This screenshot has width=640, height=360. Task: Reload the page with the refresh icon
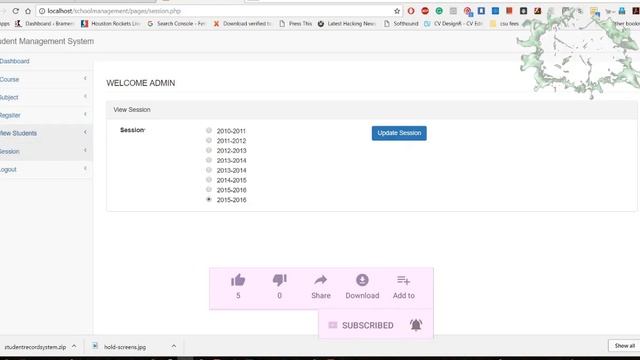[x=16, y=11]
